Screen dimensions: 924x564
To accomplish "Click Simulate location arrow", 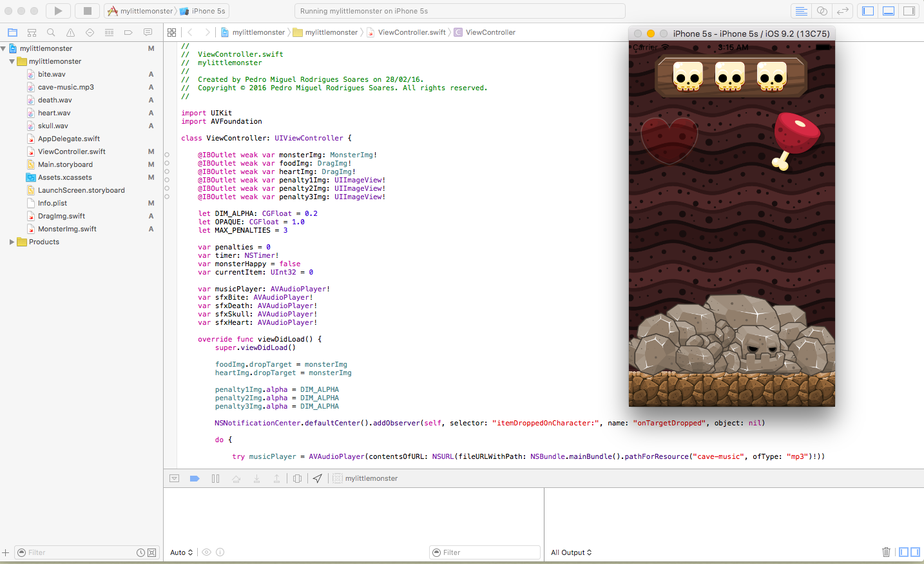I will coord(317,478).
